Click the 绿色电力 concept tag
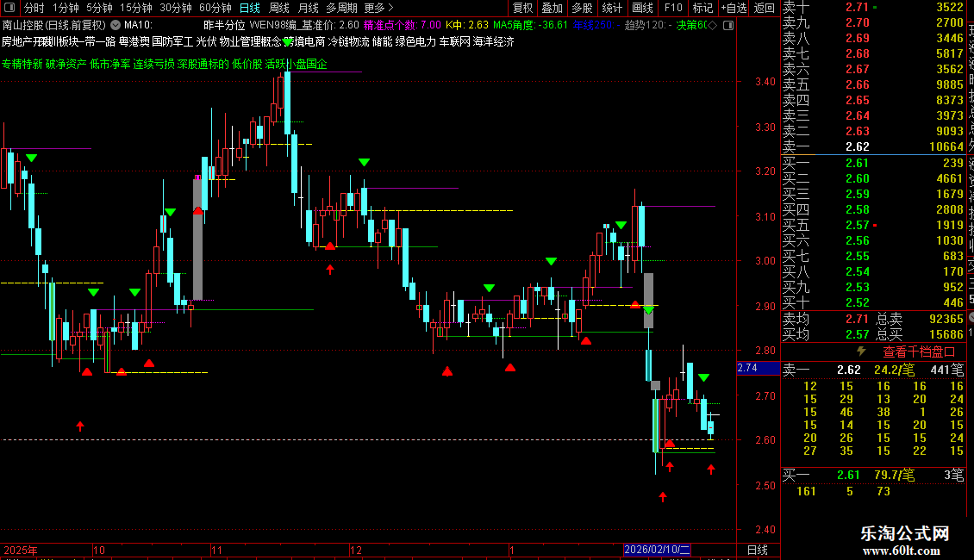The width and height of the screenshot is (974, 560). pyautogui.click(x=415, y=41)
